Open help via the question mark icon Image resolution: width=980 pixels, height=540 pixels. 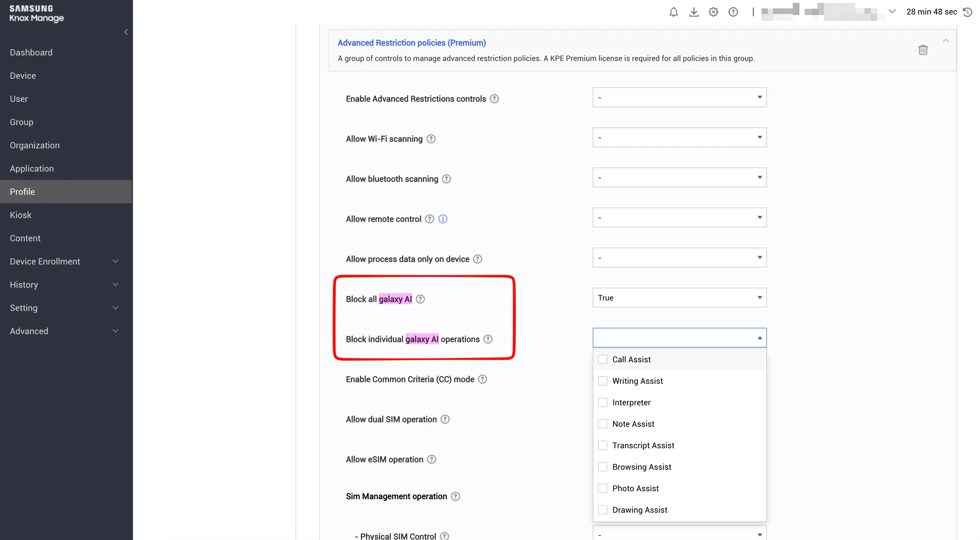coord(733,12)
